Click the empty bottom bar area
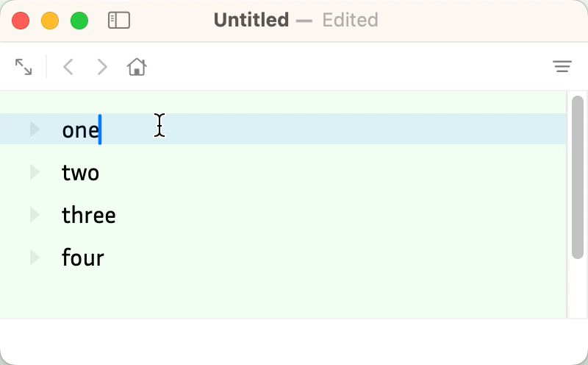Screen dimensions: 588x365 click(x=294, y=341)
